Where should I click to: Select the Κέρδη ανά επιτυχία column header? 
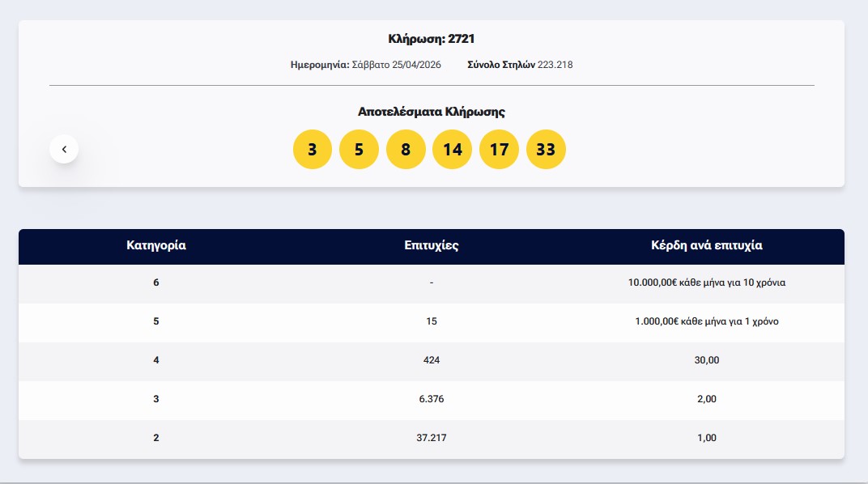(x=707, y=245)
